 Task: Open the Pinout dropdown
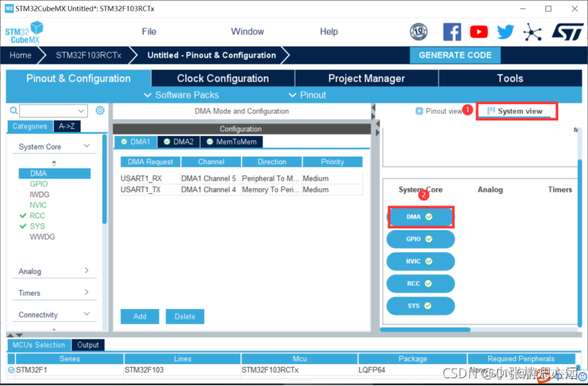point(307,95)
